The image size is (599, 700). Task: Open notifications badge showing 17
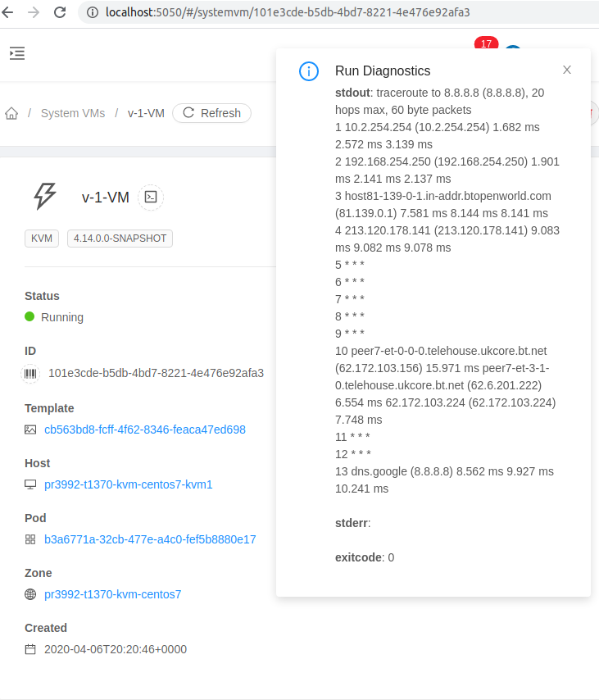point(486,43)
